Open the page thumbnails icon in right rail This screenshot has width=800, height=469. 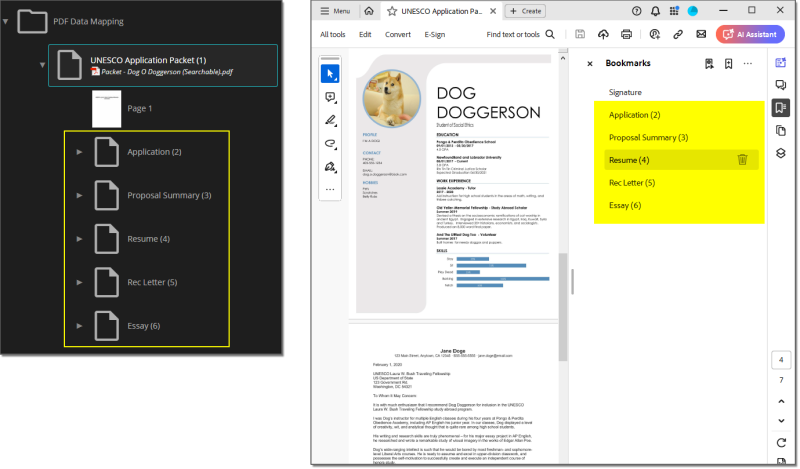781,131
